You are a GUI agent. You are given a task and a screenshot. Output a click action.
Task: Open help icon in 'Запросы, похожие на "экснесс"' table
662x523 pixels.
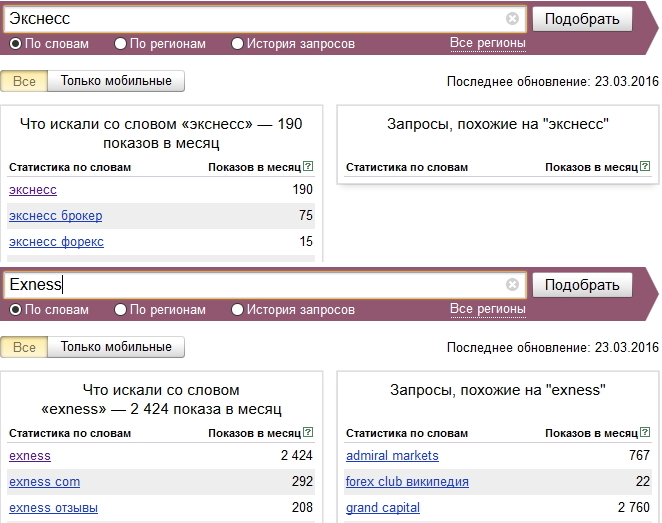tap(645, 166)
